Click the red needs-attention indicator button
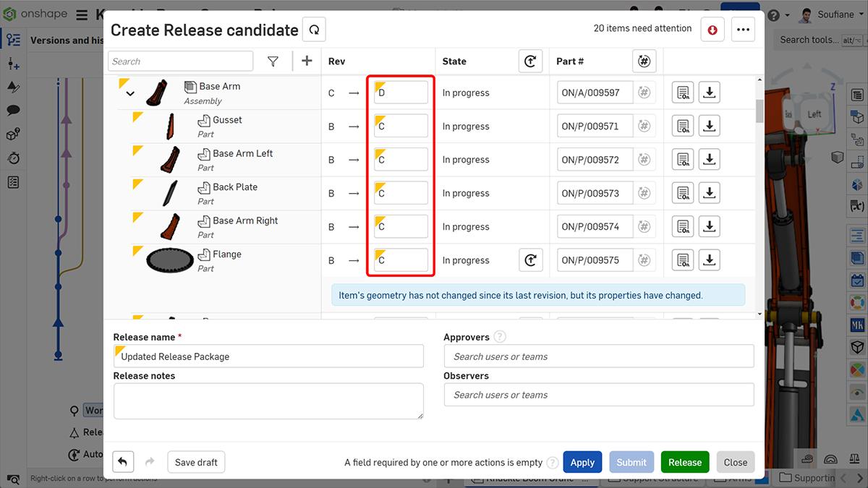 [x=712, y=28]
